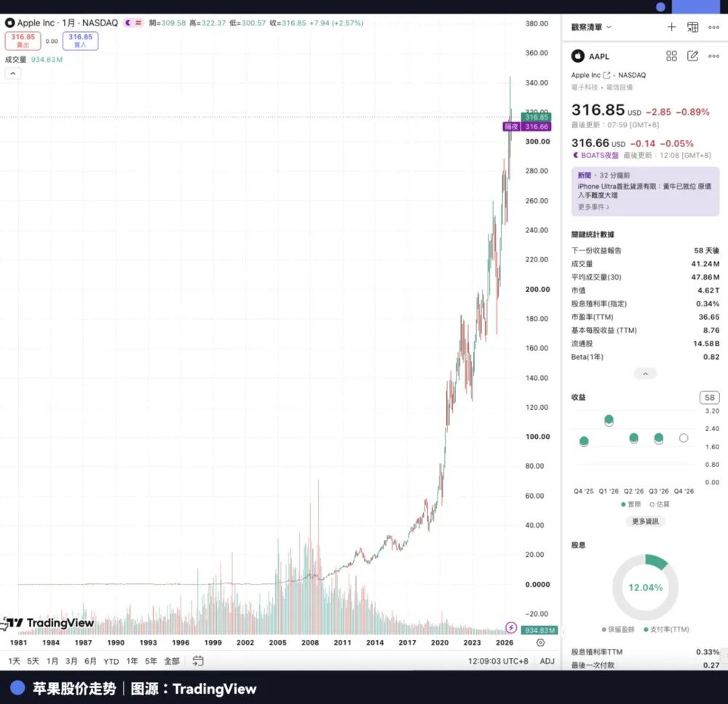Click the 股息殖利率TTM 0.33% row
The width and height of the screenshot is (728, 704).
click(x=645, y=652)
